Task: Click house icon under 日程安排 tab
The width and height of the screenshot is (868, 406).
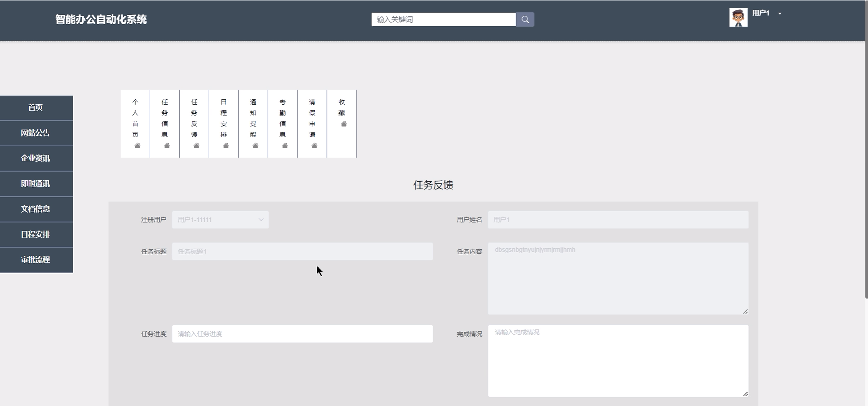Action: coord(226,146)
